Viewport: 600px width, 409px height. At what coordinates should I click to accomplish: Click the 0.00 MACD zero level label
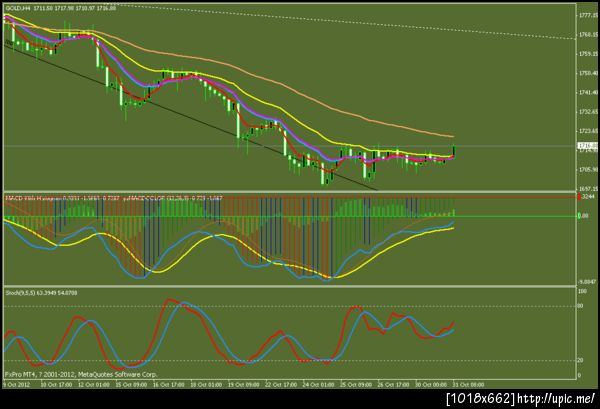[584, 216]
